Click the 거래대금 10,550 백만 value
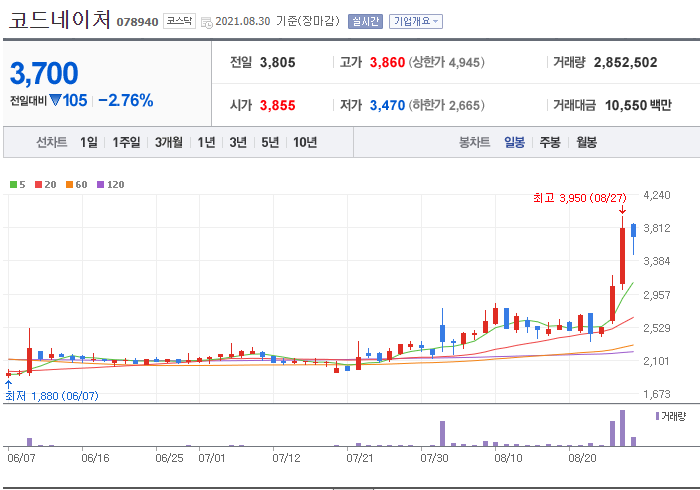This screenshot has height=490, width=700. [x=638, y=105]
